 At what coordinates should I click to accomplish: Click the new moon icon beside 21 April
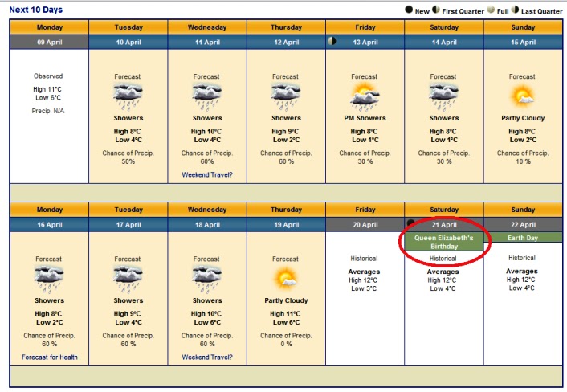[410, 223]
